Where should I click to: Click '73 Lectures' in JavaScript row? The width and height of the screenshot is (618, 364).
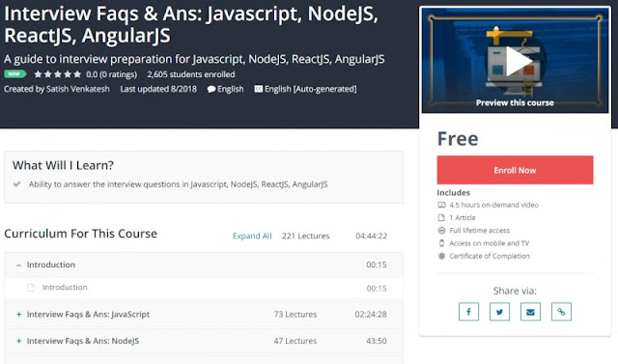[295, 315]
